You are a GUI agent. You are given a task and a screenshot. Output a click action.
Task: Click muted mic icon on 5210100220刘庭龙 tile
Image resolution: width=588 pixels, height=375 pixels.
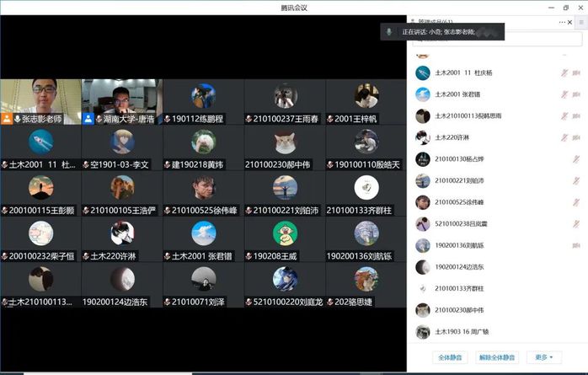(x=249, y=302)
